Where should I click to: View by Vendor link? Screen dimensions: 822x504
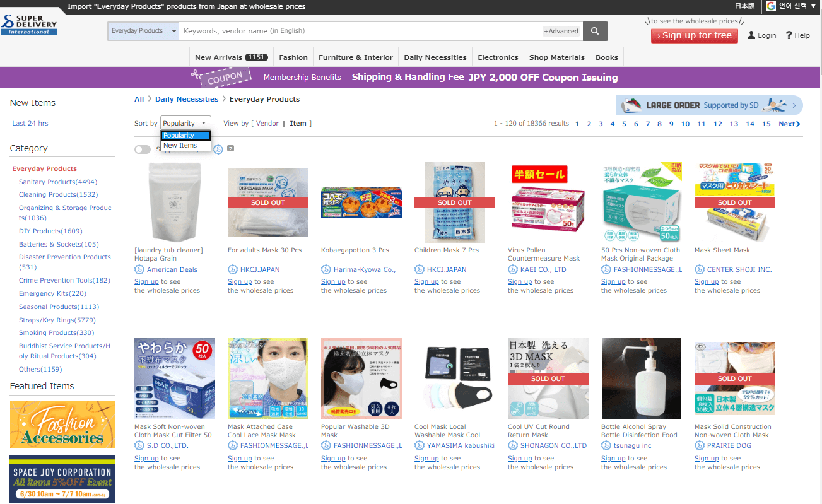[267, 124]
